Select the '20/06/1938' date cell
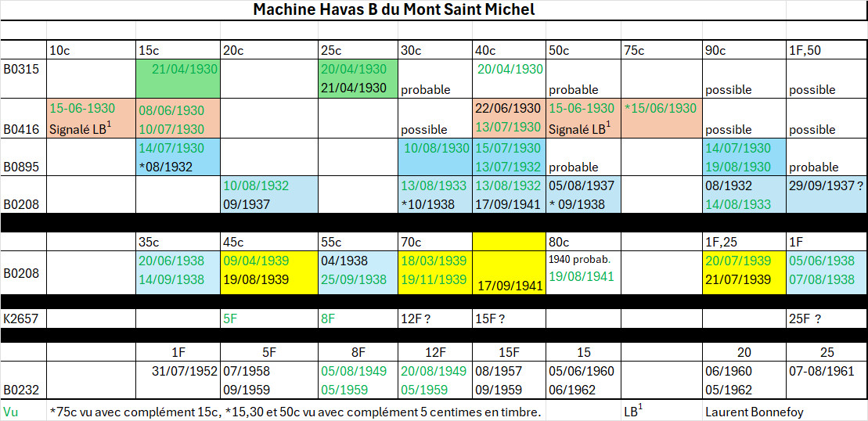868x421 pixels. pyautogui.click(x=171, y=261)
